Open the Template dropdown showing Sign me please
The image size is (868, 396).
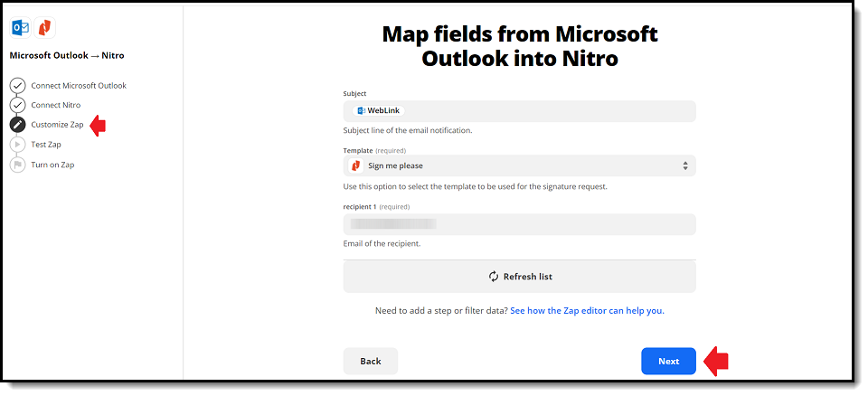coord(519,165)
